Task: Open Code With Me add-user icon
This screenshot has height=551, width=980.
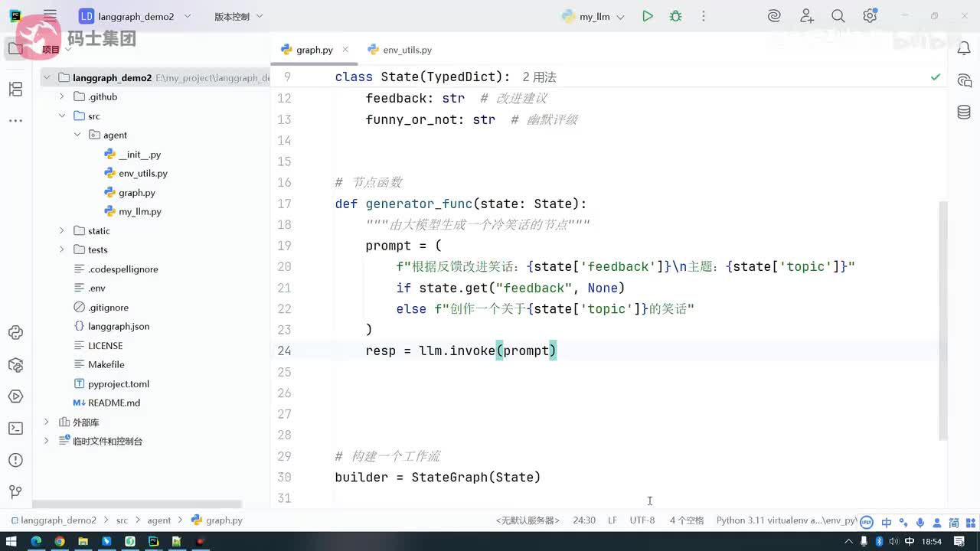Action: [x=807, y=16]
